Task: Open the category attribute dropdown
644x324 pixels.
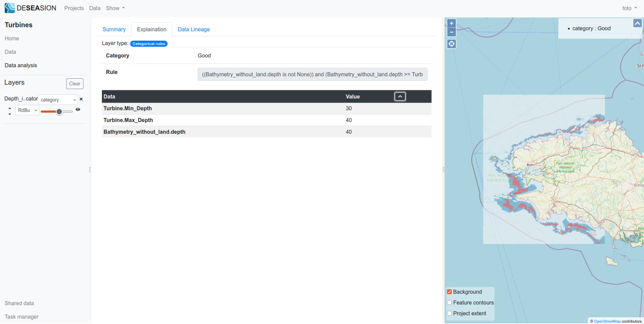Action: (58, 100)
